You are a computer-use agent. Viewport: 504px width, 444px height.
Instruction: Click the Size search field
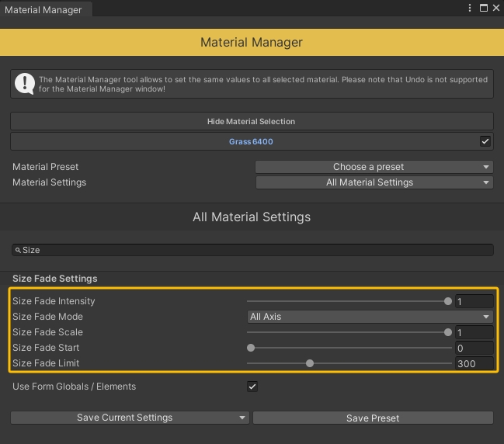(252, 250)
